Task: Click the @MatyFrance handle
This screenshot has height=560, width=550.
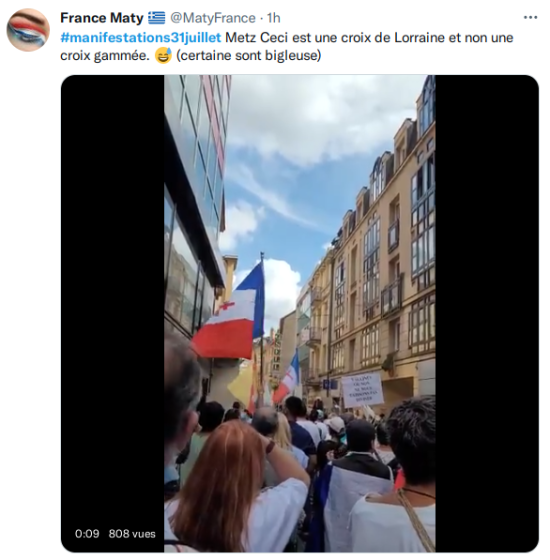Action: click(x=212, y=18)
